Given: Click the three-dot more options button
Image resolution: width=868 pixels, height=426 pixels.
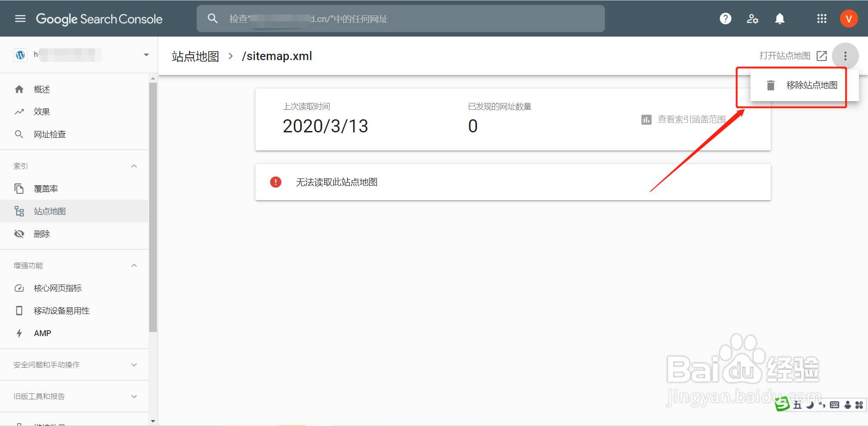Looking at the screenshot, I should pyautogui.click(x=845, y=56).
